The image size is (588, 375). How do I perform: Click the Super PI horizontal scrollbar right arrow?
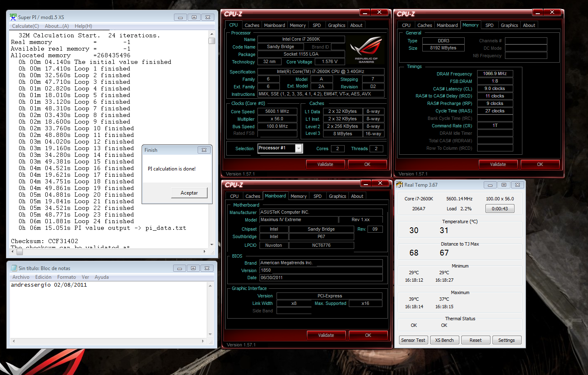[x=204, y=251]
